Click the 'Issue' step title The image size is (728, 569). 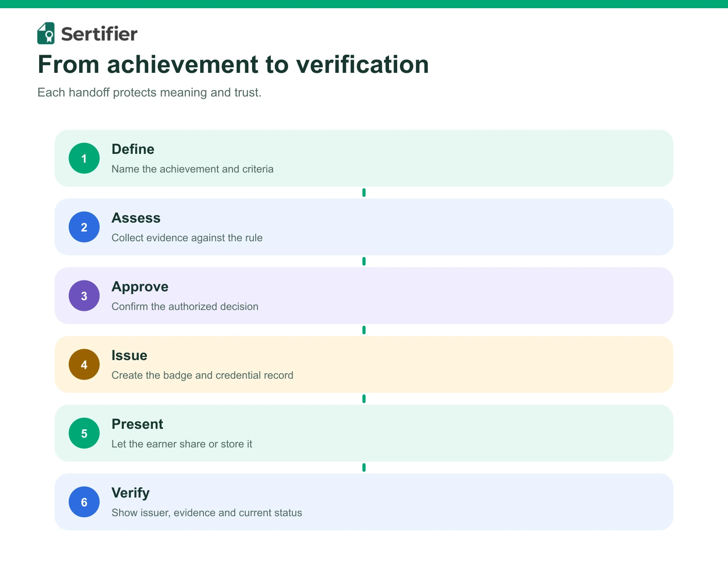130,356
